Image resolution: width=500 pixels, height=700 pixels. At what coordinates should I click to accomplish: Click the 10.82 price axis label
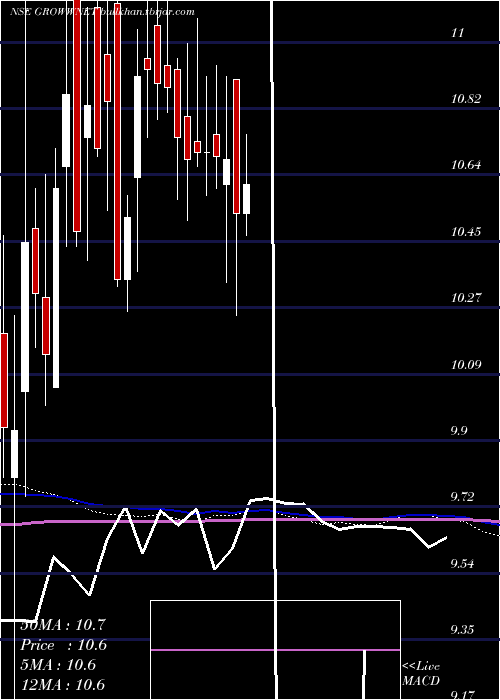(x=466, y=99)
